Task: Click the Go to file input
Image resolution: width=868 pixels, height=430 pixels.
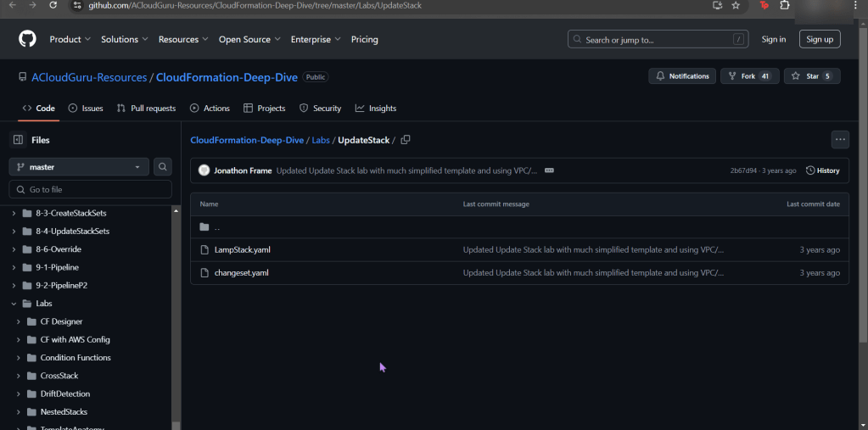Action: coord(92,189)
